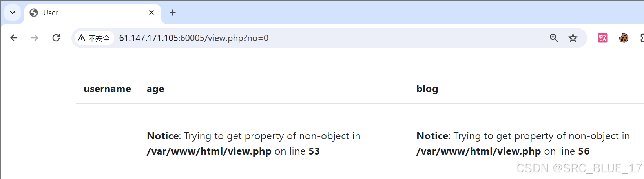The height and width of the screenshot is (179, 644).
Task: Close the User tab
Action: click(151, 13)
